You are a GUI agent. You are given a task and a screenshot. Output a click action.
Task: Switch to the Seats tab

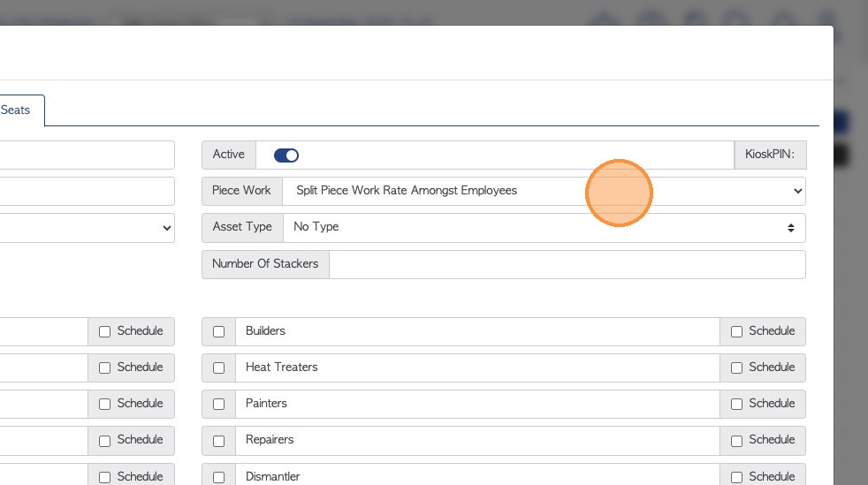[x=16, y=110]
